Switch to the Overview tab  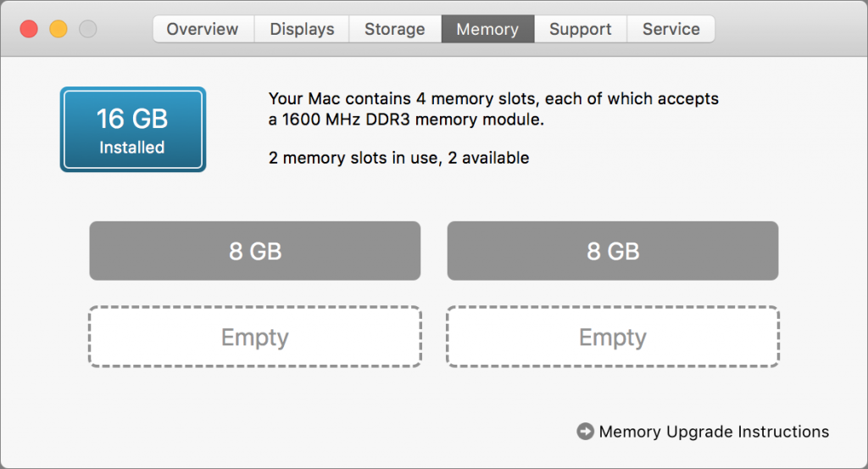203,29
